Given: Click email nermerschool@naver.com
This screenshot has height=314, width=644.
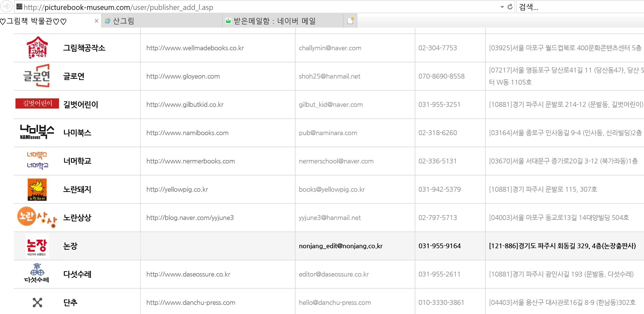Looking at the screenshot, I should point(336,161).
